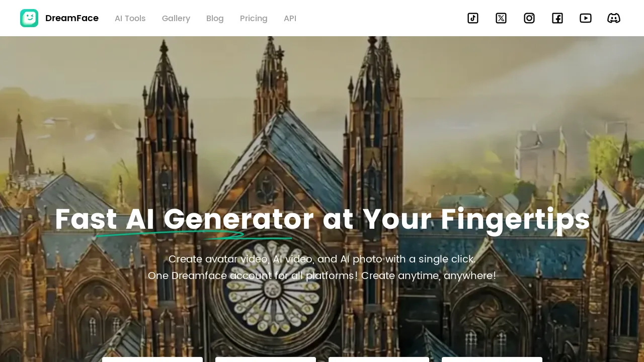644x362 pixels.
Task: Select the rightmost white card at the bottom
Action: tap(492, 359)
